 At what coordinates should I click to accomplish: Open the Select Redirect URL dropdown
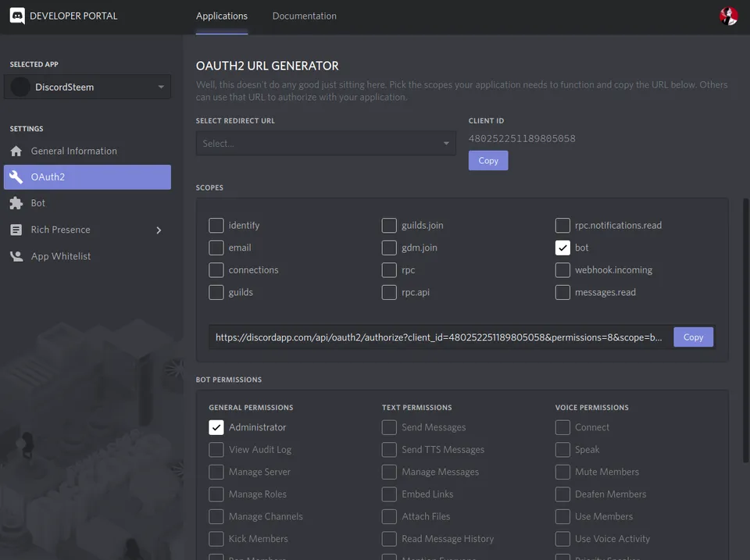(x=326, y=144)
